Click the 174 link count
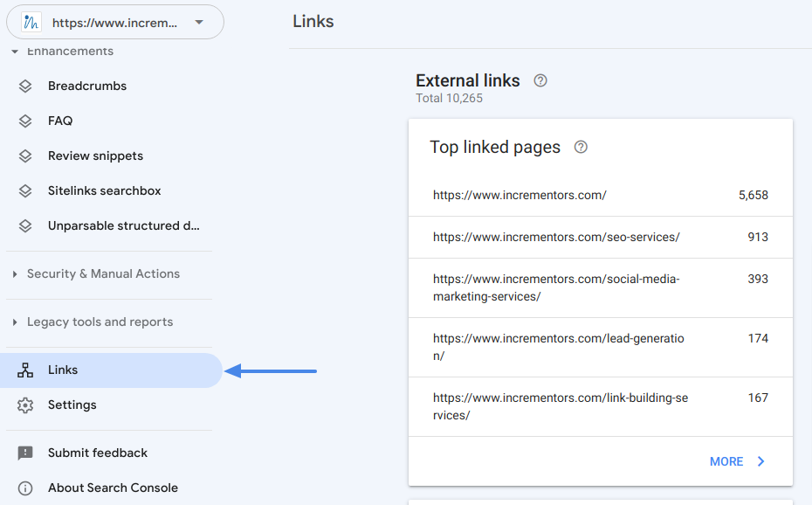 (x=758, y=339)
